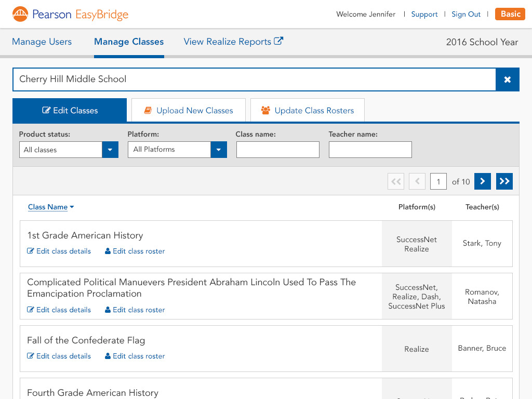Jump to the last page of classes
The image size is (532, 399).
504,181
